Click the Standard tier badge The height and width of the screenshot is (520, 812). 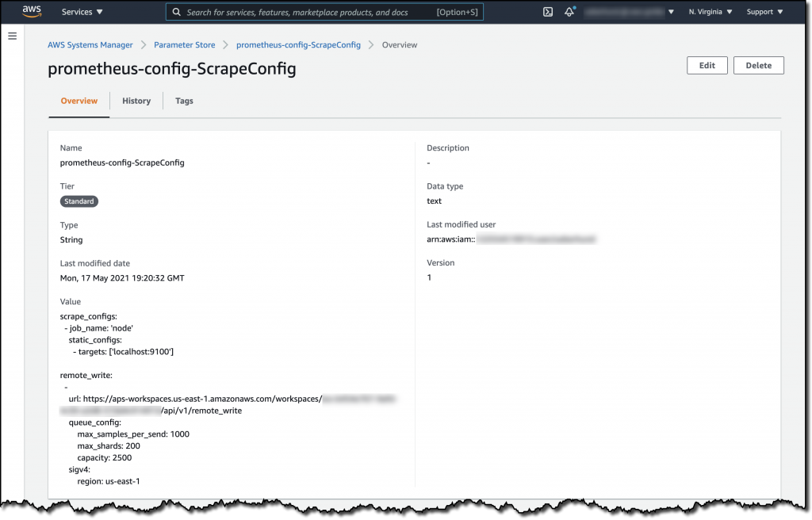click(79, 201)
